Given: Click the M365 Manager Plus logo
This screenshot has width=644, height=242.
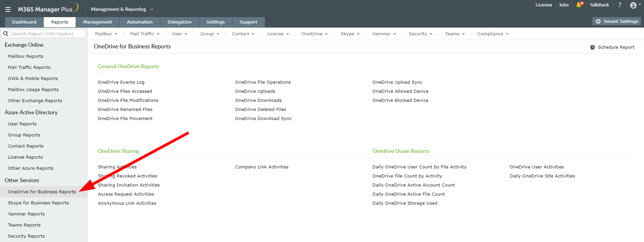Looking at the screenshot, I should pyautogui.click(x=48, y=8).
